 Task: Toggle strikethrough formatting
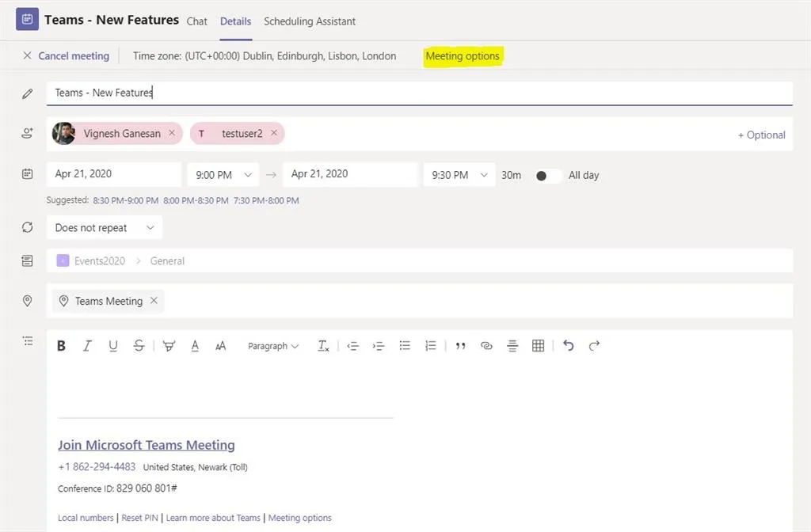point(139,346)
